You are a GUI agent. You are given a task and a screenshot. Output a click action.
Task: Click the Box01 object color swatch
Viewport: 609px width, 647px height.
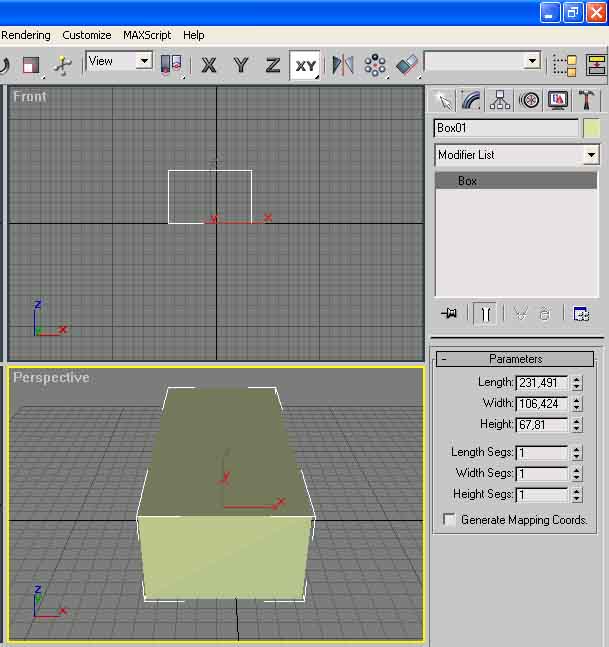[x=592, y=128]
